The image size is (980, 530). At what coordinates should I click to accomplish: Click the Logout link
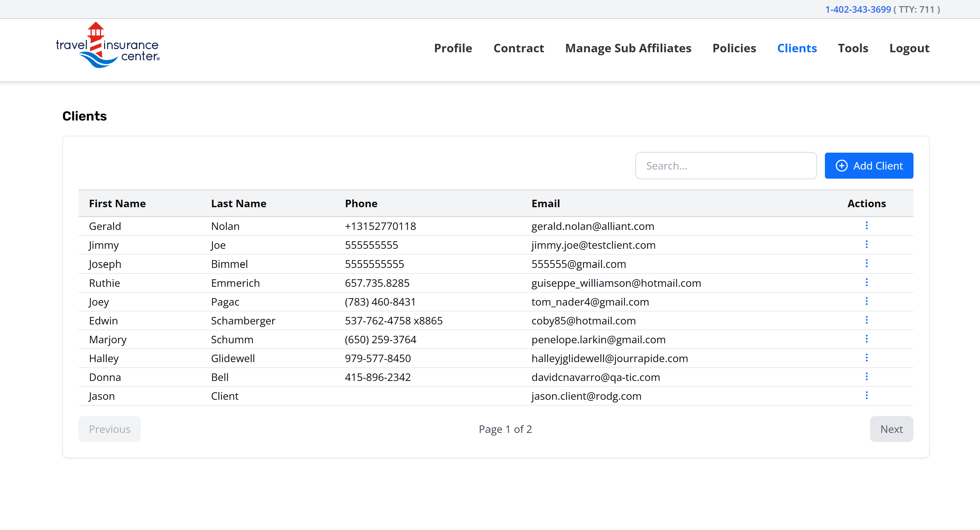pyautogui.click(x=909, y=48)
